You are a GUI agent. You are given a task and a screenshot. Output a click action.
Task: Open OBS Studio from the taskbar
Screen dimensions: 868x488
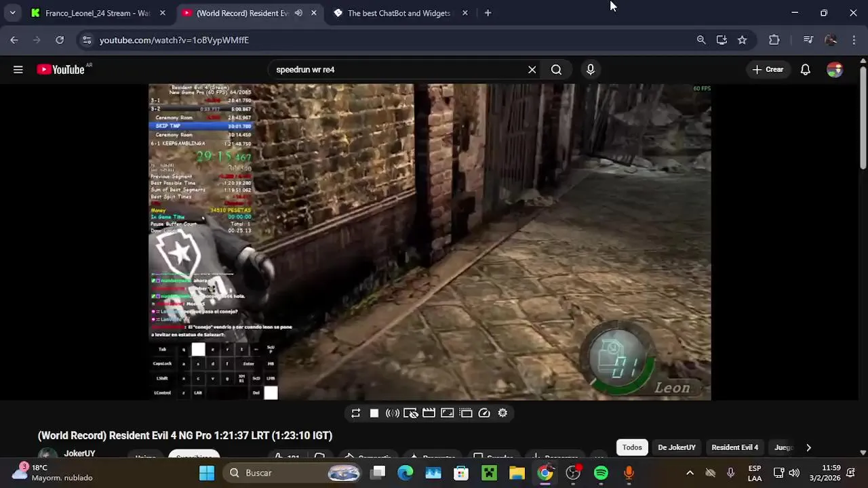tap(573, 472)
